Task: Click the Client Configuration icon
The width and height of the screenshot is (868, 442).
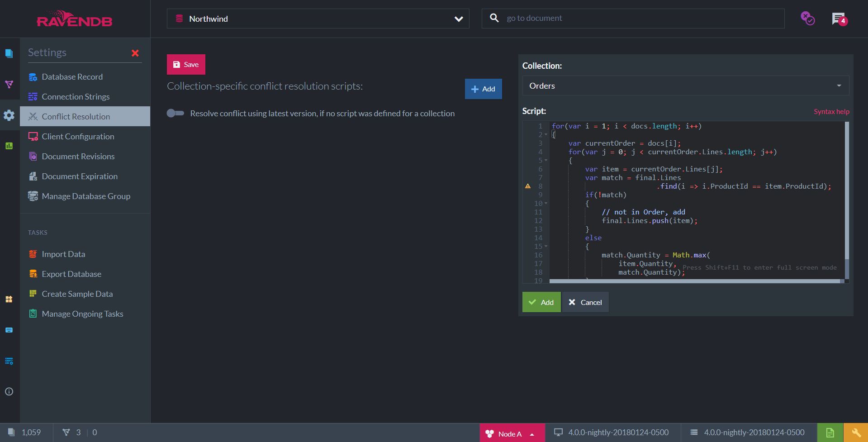Action: 33,137
